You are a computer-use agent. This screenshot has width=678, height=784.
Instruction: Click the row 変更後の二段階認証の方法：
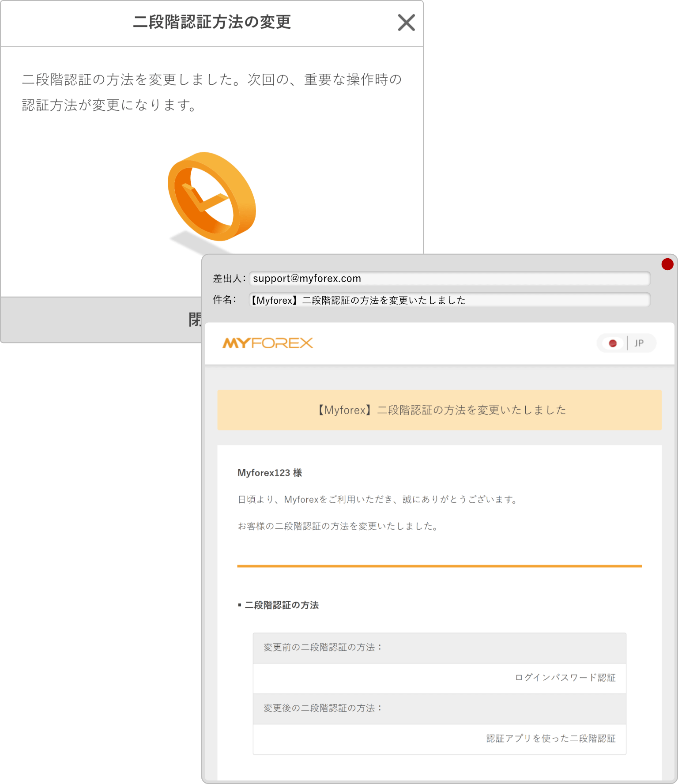point(439,709)
